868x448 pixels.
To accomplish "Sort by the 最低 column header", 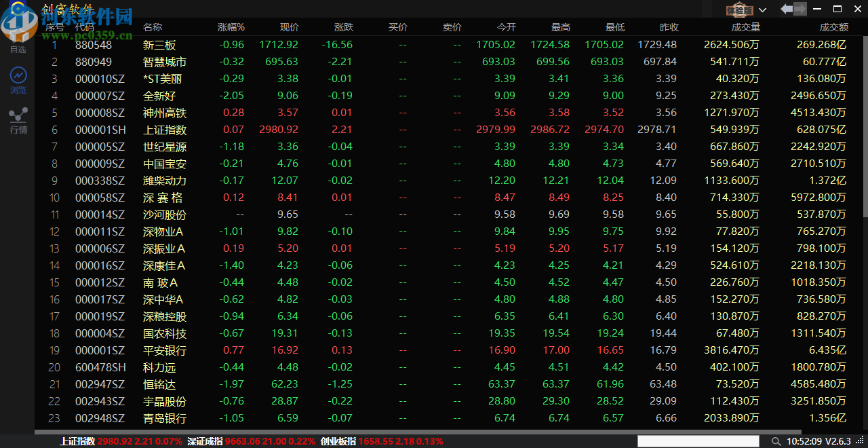I will click(614, 27).
